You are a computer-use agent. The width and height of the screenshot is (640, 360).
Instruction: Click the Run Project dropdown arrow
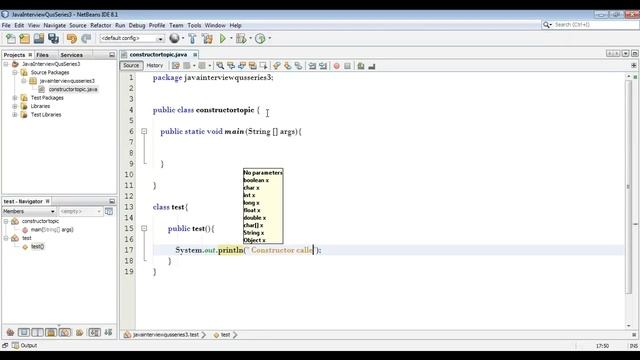point(231,38)
